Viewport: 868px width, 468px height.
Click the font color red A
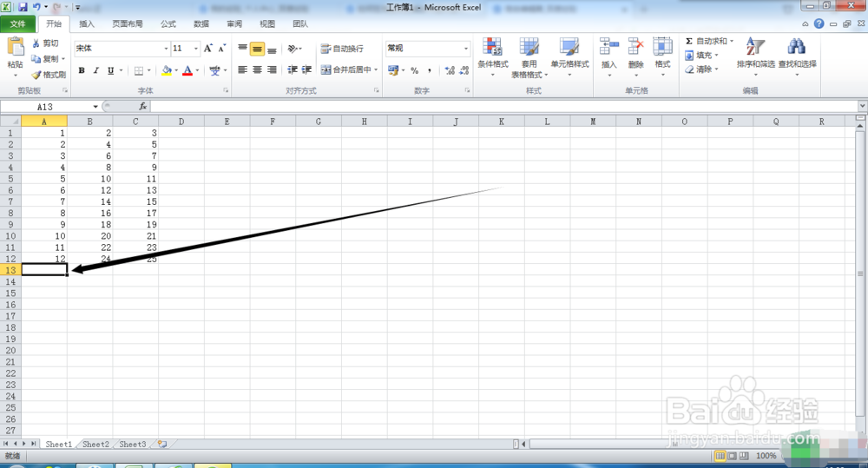click(x=187, y=70)
